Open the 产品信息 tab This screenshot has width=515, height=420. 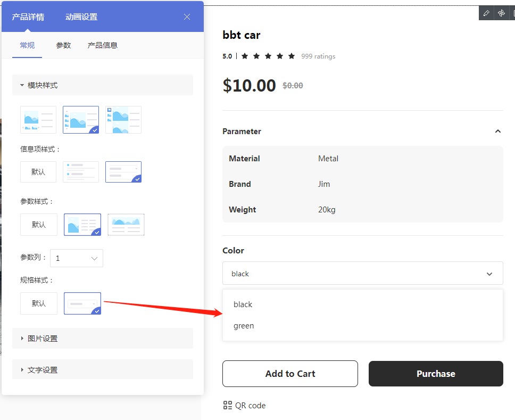click(103, 45)
